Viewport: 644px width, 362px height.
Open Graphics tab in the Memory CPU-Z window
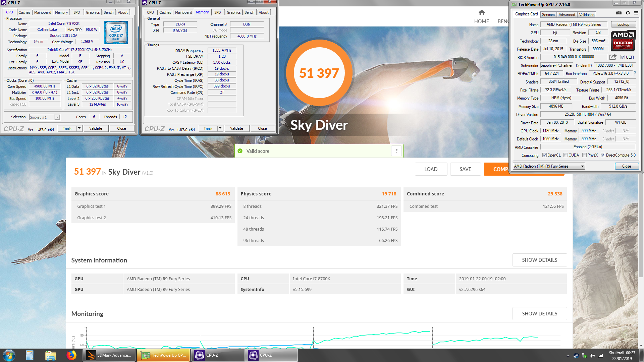233,12
